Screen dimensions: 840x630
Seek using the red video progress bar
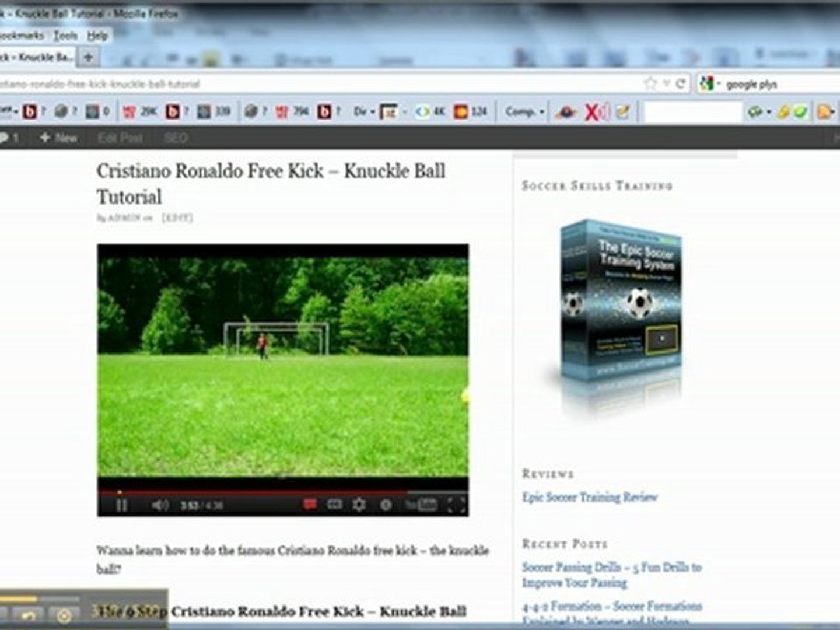[283, 492]
